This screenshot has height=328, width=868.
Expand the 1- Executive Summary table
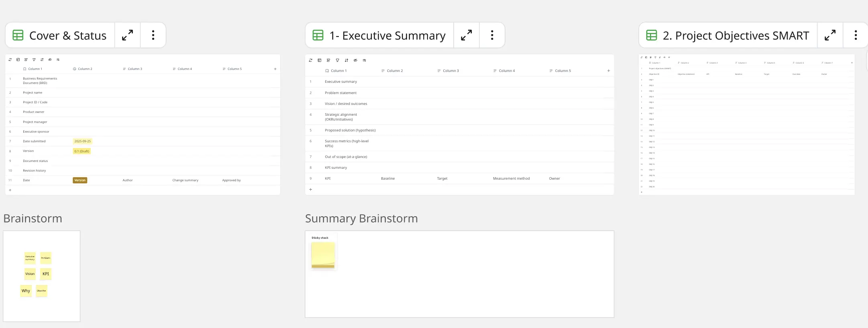[466, 35]
